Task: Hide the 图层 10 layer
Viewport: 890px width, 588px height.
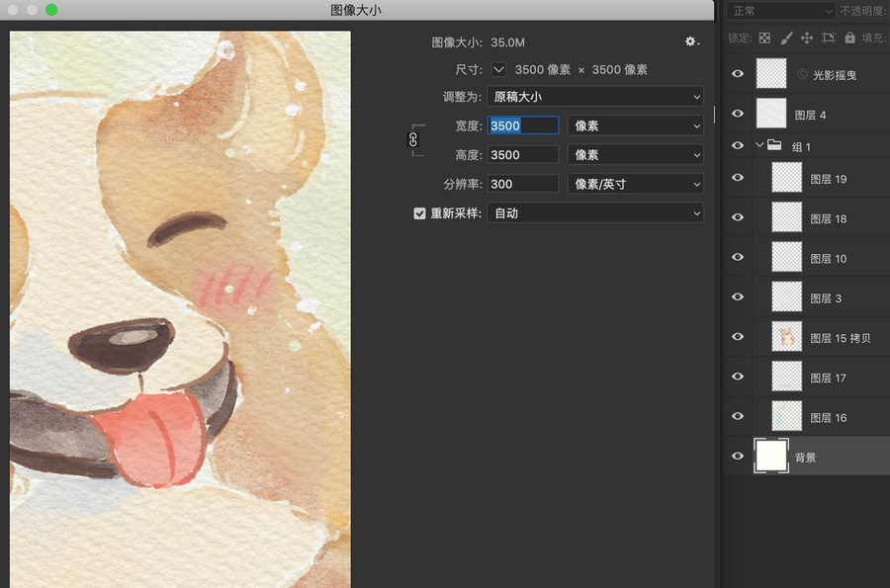Action: click(x=738, y=257)
